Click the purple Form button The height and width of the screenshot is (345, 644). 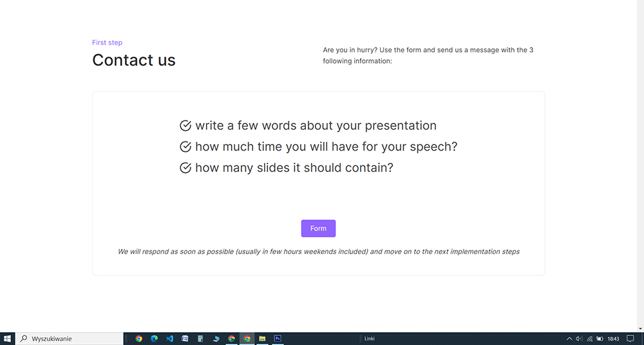(318, 228)
